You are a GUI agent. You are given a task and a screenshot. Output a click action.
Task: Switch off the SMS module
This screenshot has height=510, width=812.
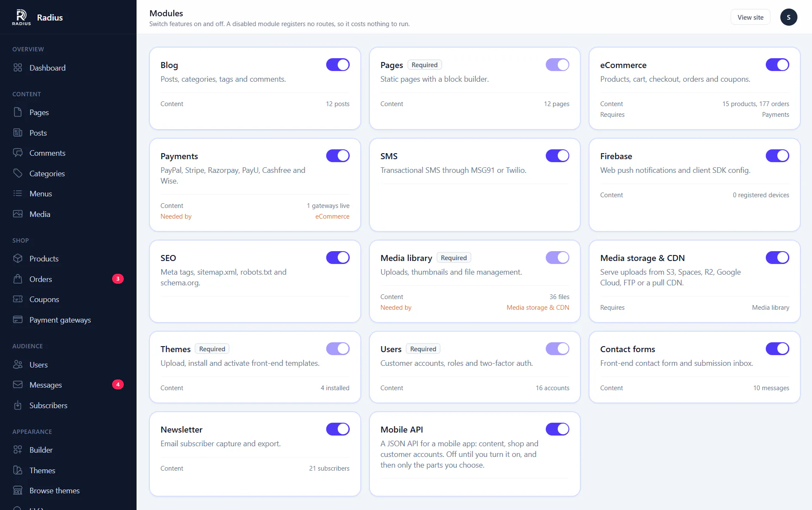[557, 156]
